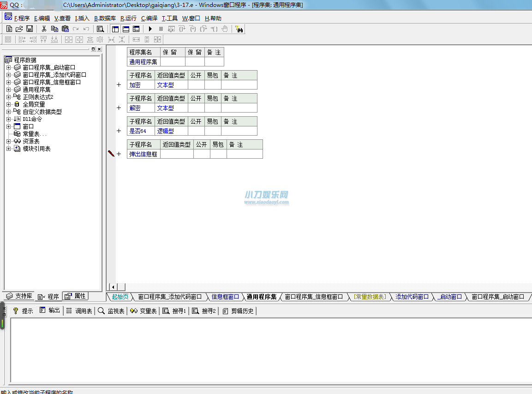
Task: Click the horizontal scrollbar left arrow
Action: click(113, 287)
